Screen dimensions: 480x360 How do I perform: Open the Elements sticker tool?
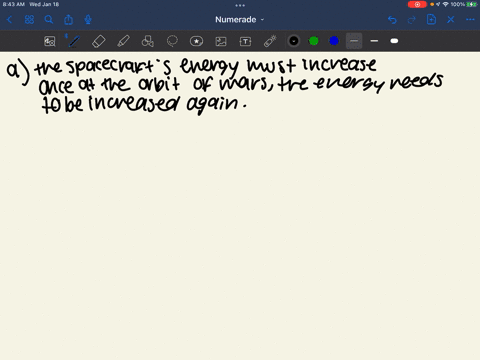tap(196, 41)
